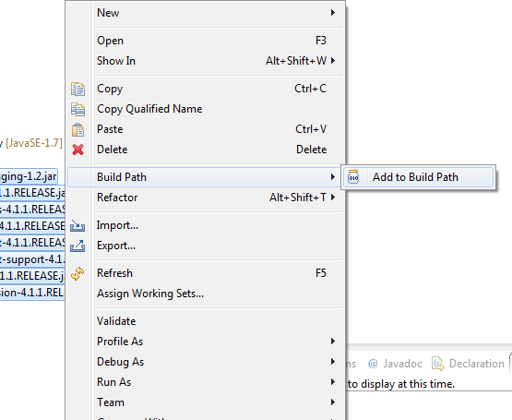This screenshot has height=420, width=512.
Task: Expand the Show In submenu arrow
Action: coord(333,61)
